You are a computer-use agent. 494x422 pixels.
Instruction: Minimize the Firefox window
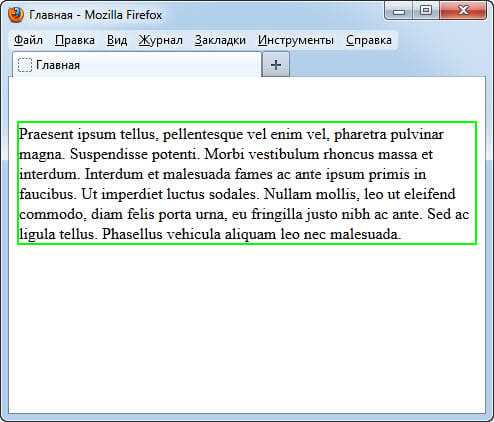399,11
